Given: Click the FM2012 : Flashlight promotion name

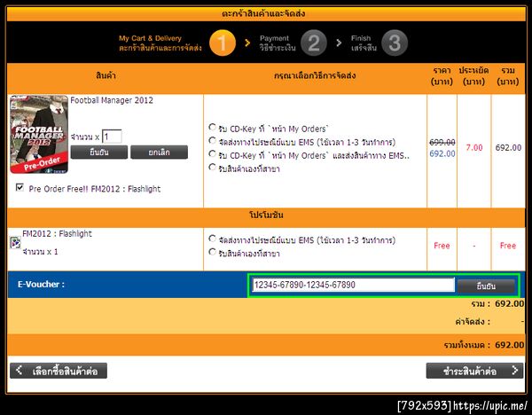Looking at the screenshot, I should (57, 233).
